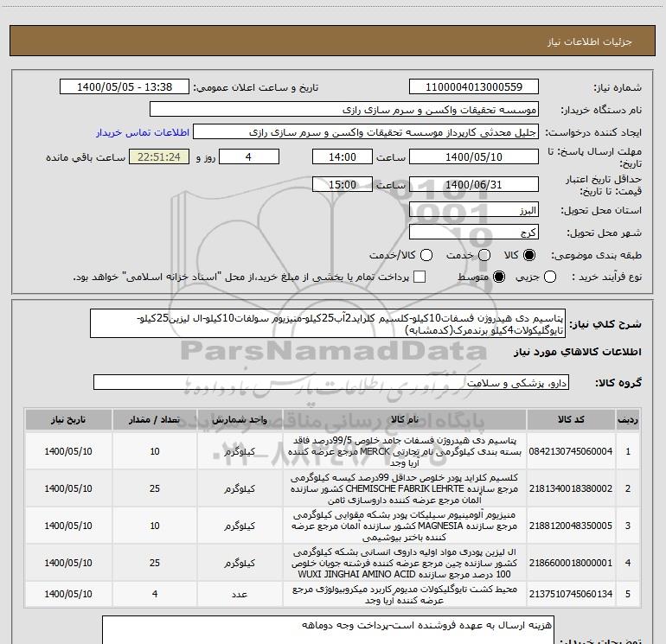
Task: Click the buyer organization name field
Action: [344, 110]
